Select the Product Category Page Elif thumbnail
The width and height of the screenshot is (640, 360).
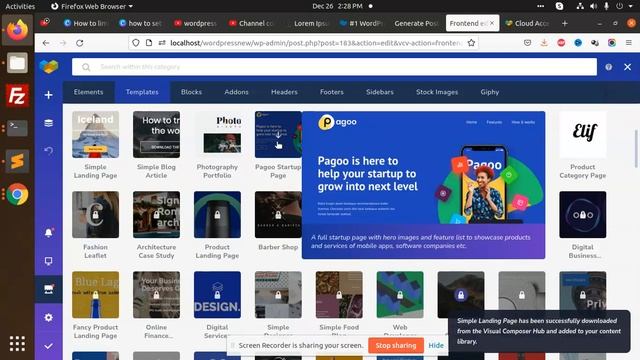582,134
